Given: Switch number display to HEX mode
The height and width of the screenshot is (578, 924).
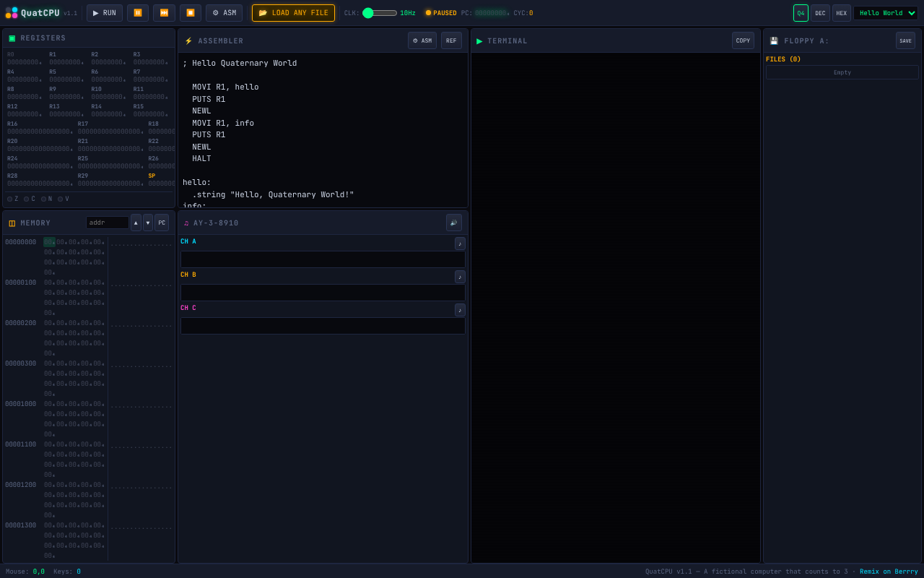Looking at the screenshot, I should 842,13.
